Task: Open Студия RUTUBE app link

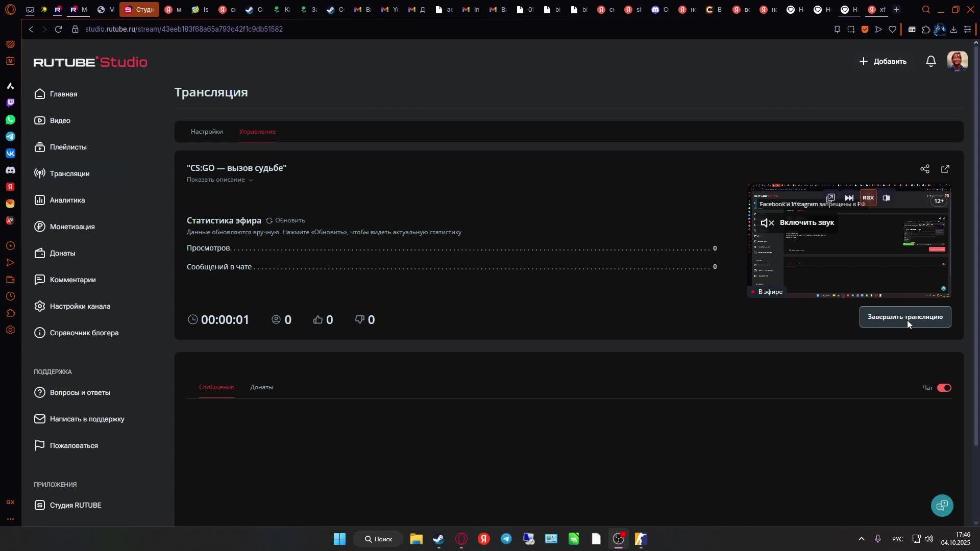Action: coord(68,505)
